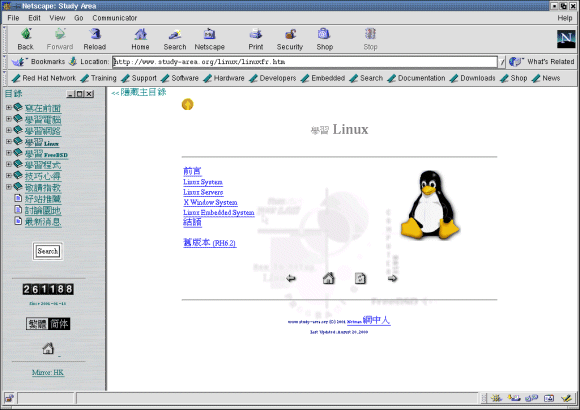Open the Mail component icon in status bar

(514, 398)
